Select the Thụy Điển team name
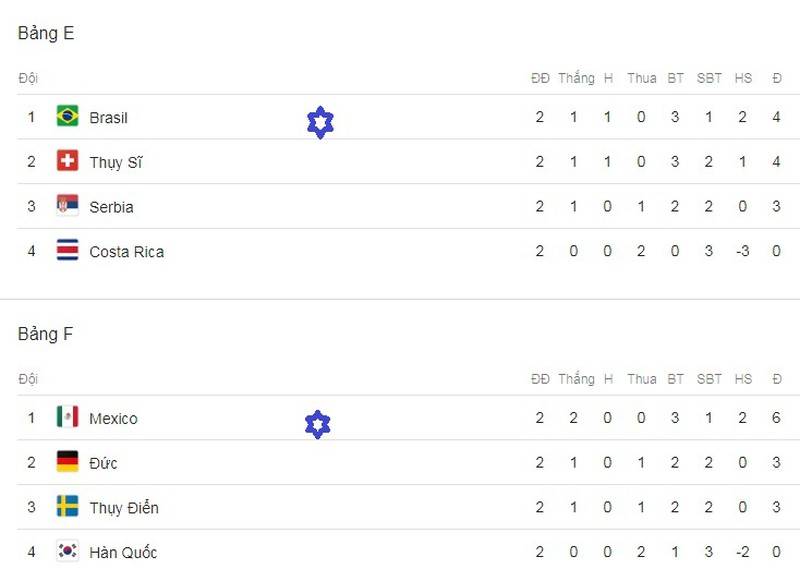 pos(123,508)
